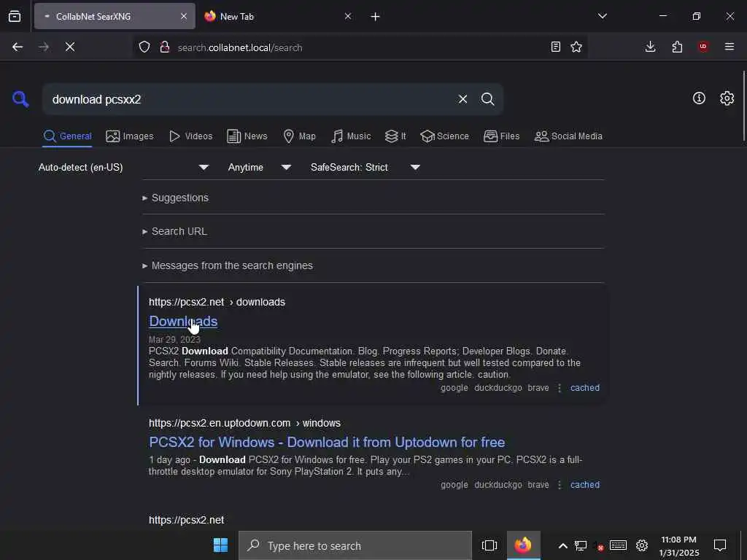
Task: Open the News search category
Action: coord(247,136)
